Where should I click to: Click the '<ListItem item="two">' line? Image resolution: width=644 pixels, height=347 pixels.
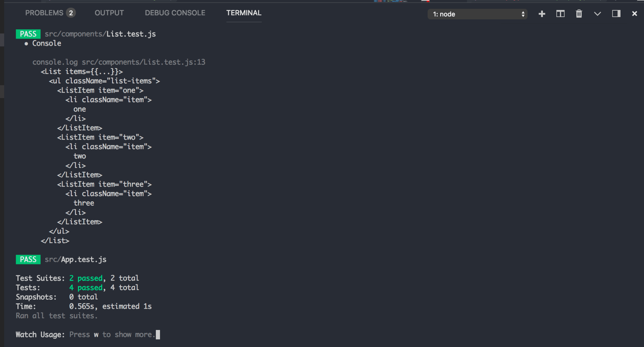100,137
